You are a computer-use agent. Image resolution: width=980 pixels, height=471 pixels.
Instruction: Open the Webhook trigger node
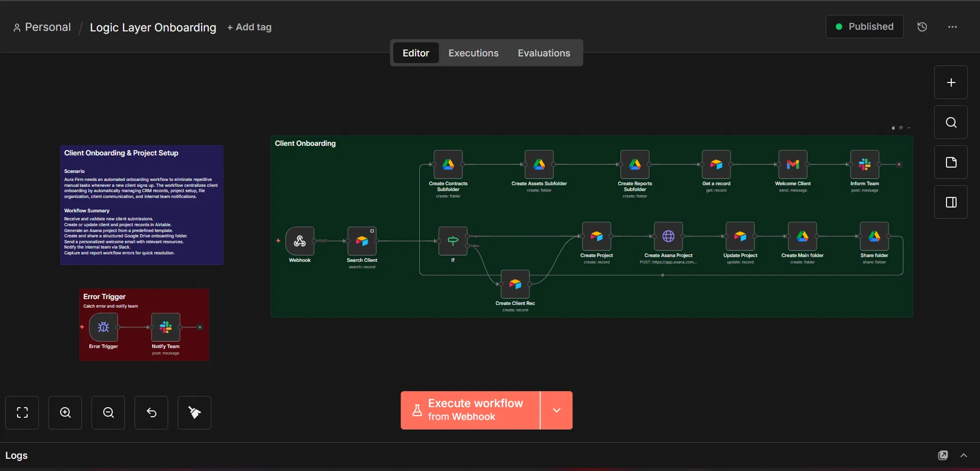300,241
